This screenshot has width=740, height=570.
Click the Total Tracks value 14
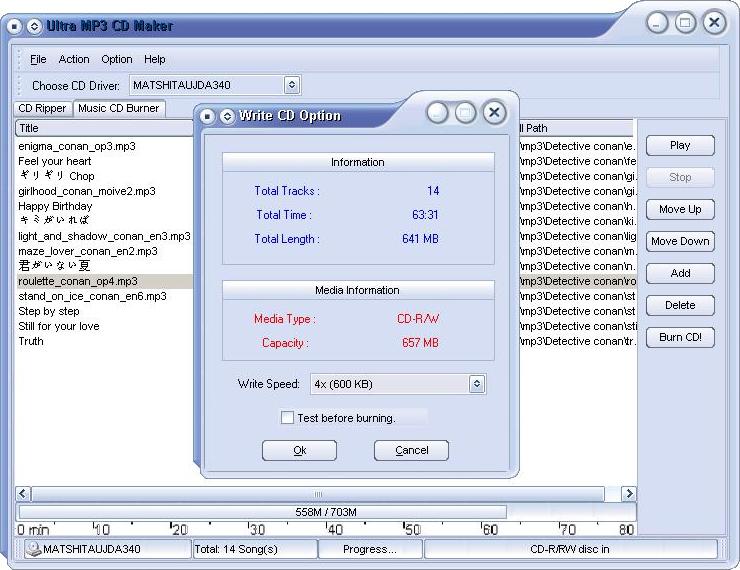click(x=433, y=191)
